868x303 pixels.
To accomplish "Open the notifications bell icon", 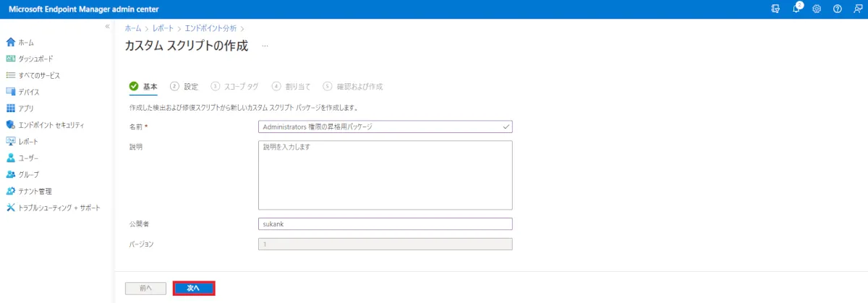I will [797, 8].
